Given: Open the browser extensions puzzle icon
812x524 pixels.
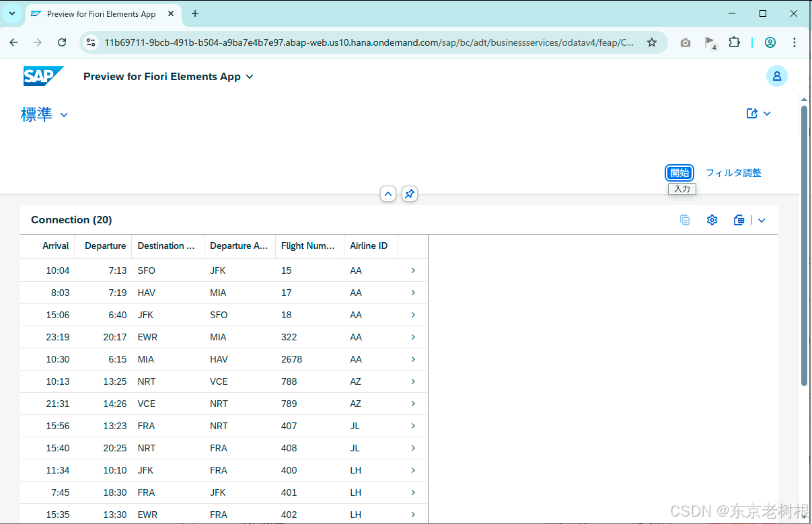Looking at the screenshot, I should pyautogui.click(x=735, y=42).
